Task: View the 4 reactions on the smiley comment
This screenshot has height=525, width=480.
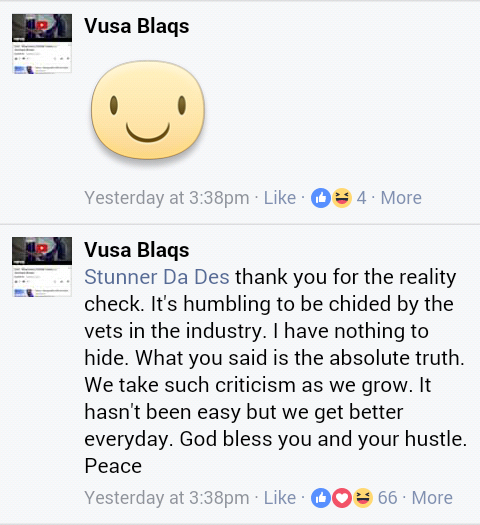Action: pos(361,198)
